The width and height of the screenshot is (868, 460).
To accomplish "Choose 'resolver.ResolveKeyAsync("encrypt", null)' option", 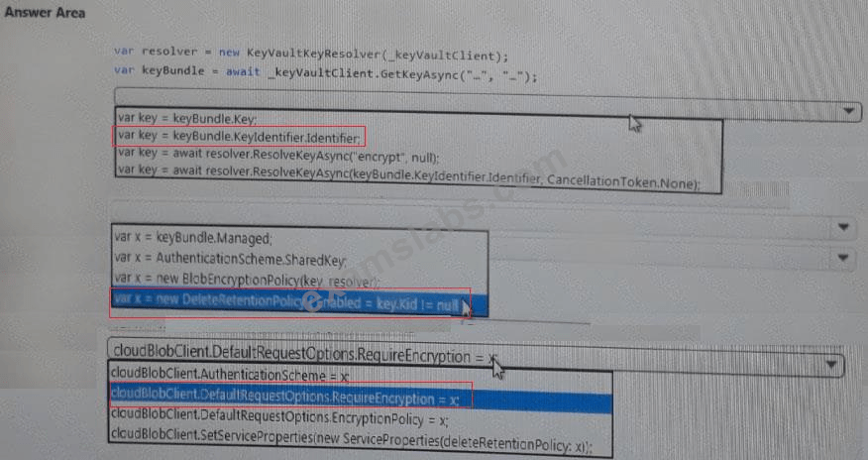I will click(x=277, y=158).
